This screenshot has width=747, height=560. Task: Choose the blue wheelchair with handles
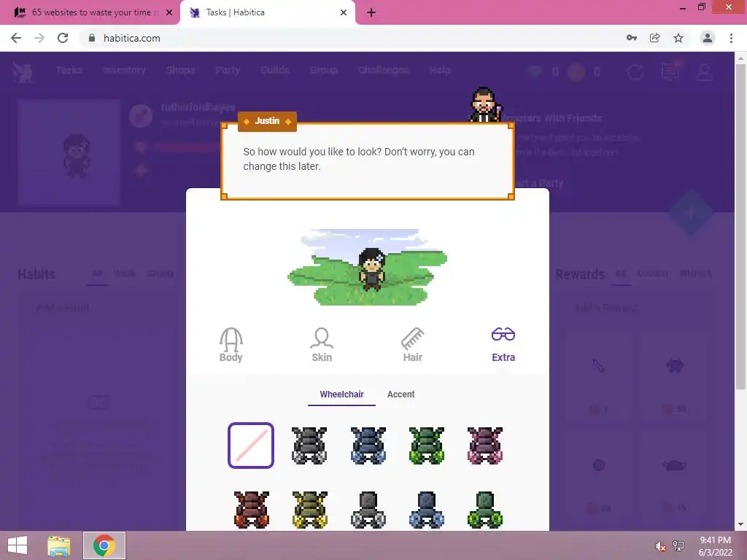pyautogui.click(x=368, y=446)
